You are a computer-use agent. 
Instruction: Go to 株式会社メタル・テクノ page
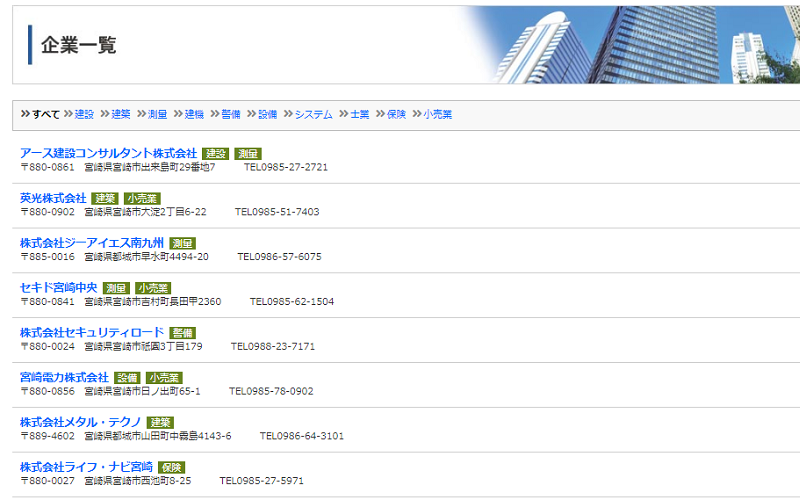pyautogui.click(x=80, y=422)
